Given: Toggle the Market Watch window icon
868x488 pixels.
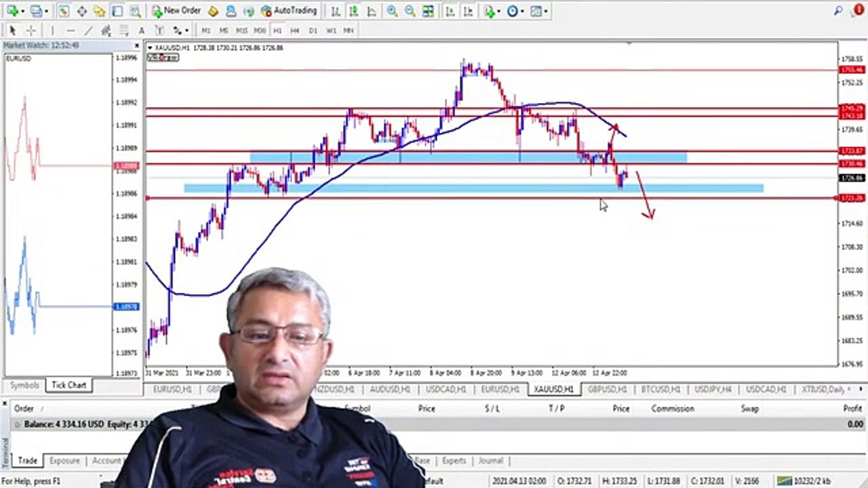Looking at the screenshot, I should (x=63, y=11).
